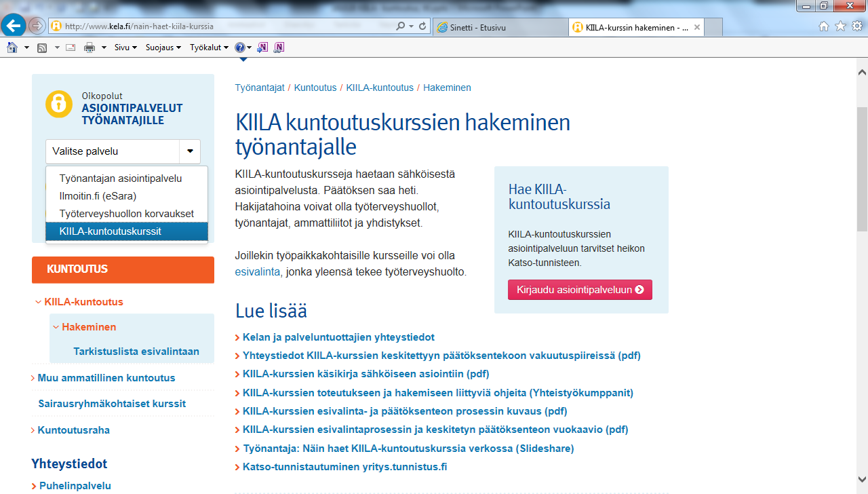
Task: Click the Send to OneNote icon
Action: click(x=262, y=47)
